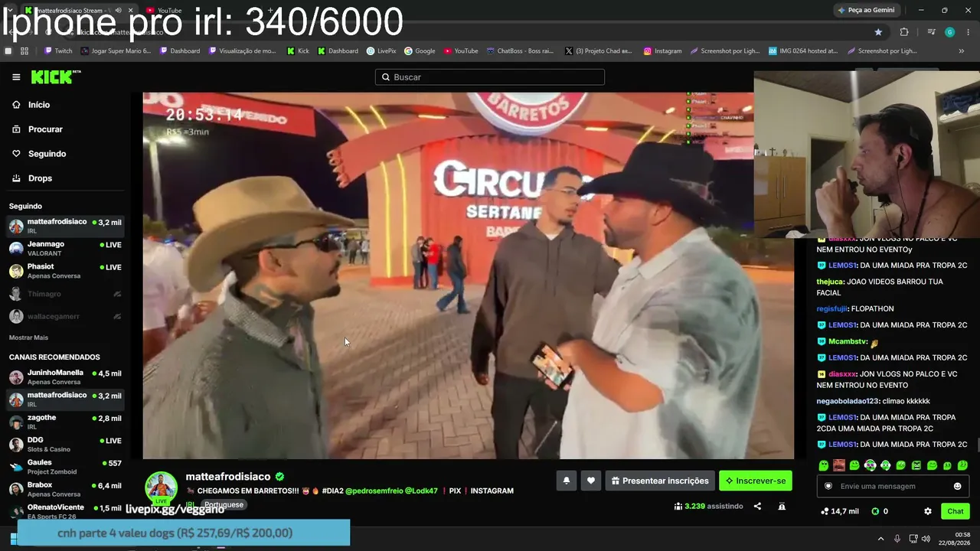
Task: Open the emoji picker in chat input
Action: (957, 486)
